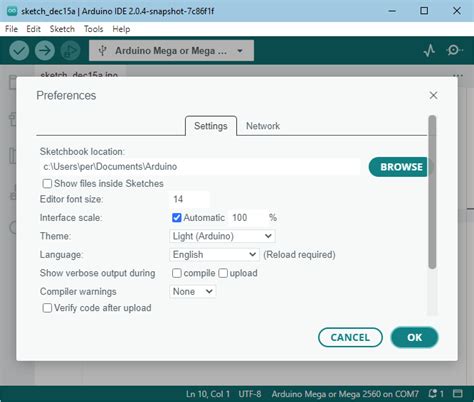
Task: Open the Compiler warnings dropdown
Action: point(193,292)
